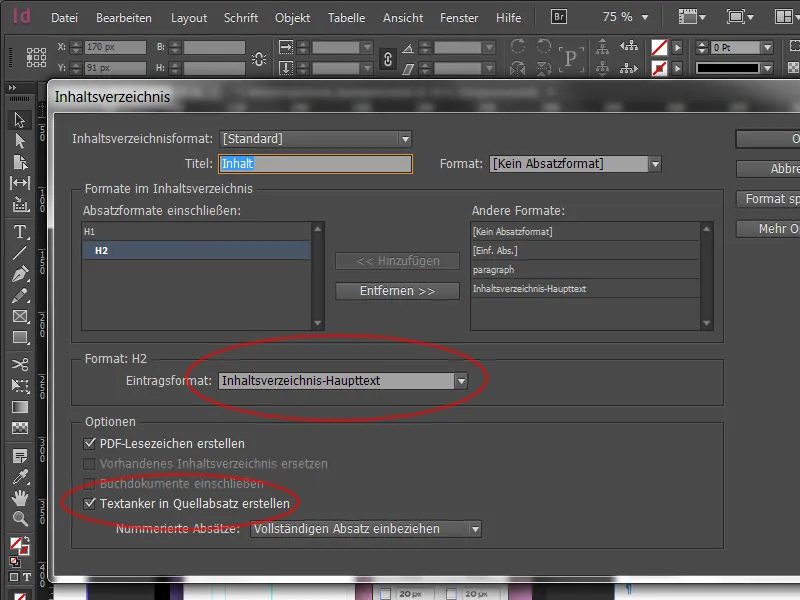
Task: Click the select container icon
Action: (603, 47)
